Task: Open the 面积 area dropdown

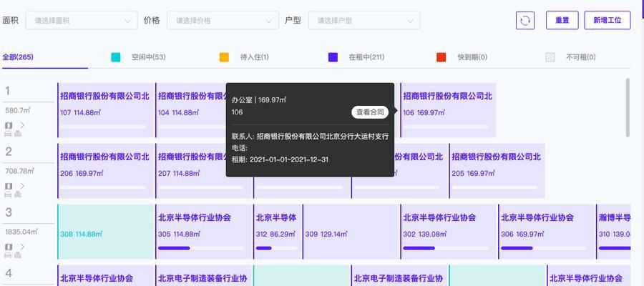Action: tap(82, 21)
